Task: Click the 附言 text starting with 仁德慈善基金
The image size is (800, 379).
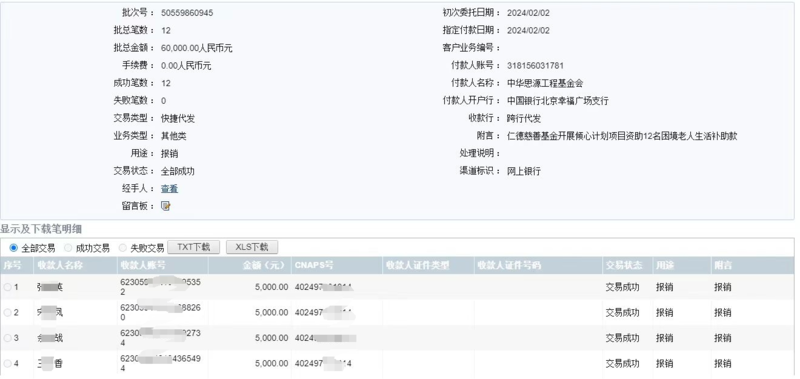Action: click(x=622, y=136)
